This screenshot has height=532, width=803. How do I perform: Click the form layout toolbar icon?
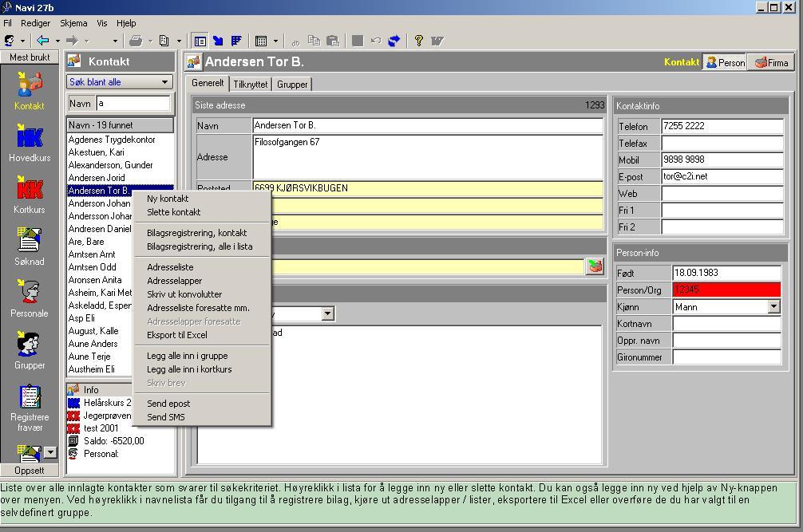[x=200, y=41]
